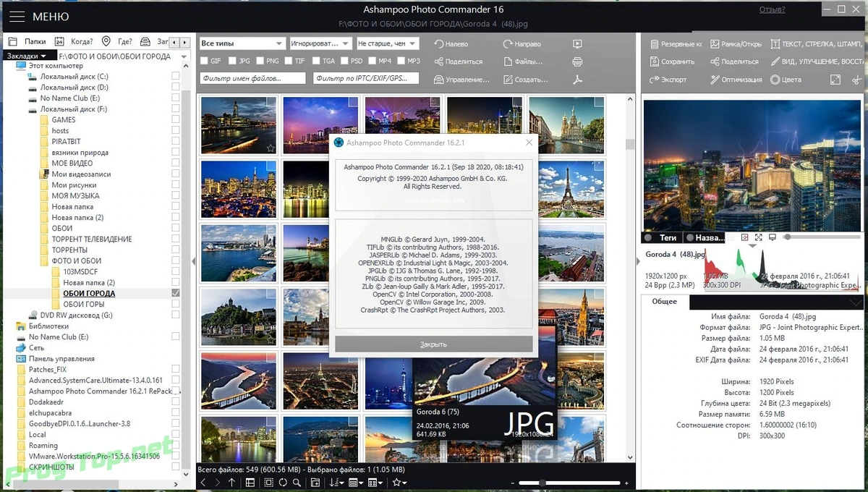Enable the MP4 filter checkbox

tap(373, 61)
